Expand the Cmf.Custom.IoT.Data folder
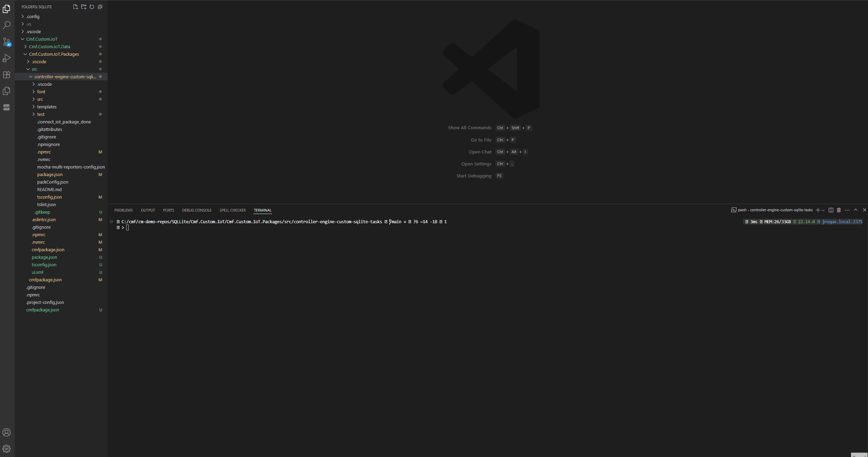The height and width of the screenshot is (457, 868). coord(61,46)
